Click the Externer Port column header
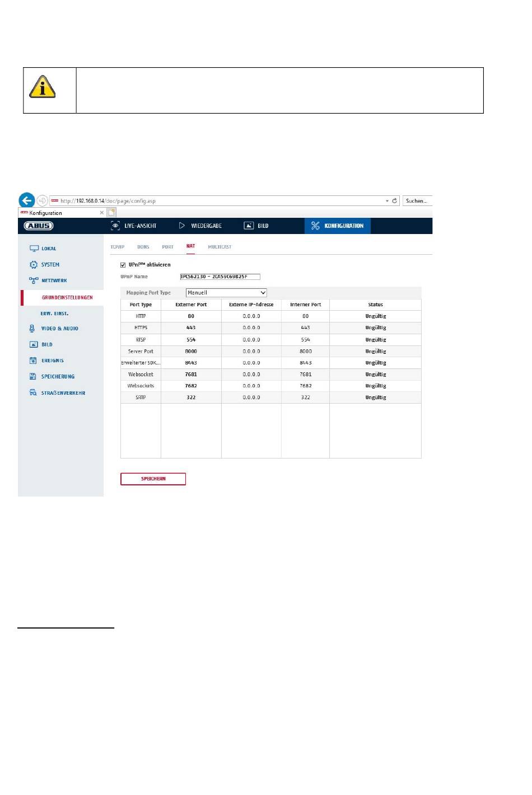This screenshot has width=532, height=795. 191,305
